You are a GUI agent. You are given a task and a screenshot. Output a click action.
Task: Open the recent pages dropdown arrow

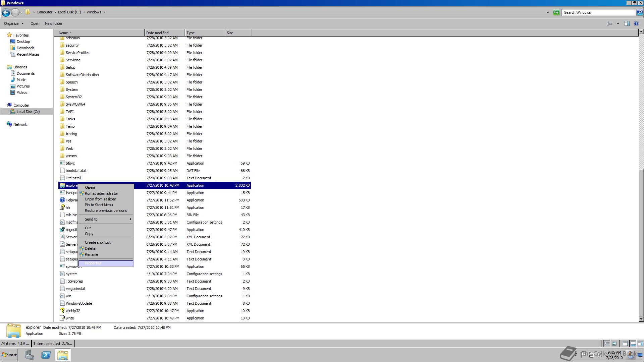[x=22, y=12]
